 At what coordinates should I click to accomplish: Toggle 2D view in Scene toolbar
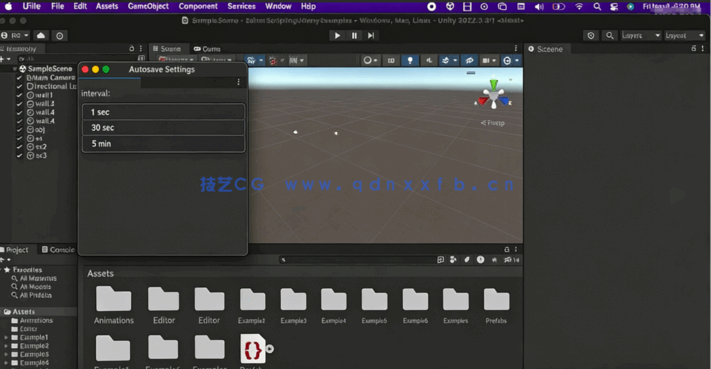(391, 60)
